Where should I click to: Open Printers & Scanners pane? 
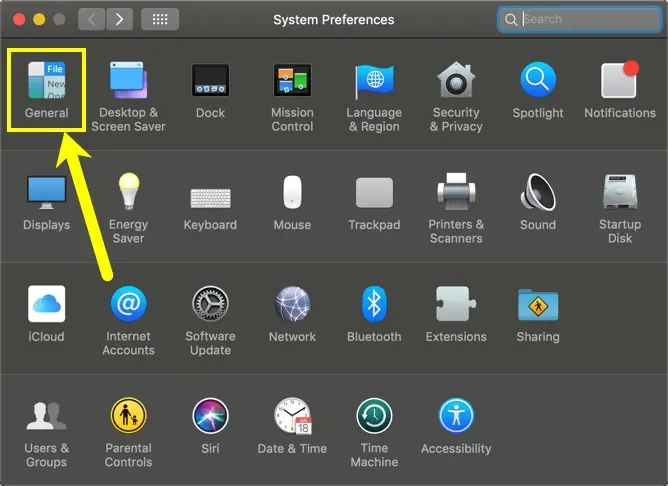coord(456,208)
